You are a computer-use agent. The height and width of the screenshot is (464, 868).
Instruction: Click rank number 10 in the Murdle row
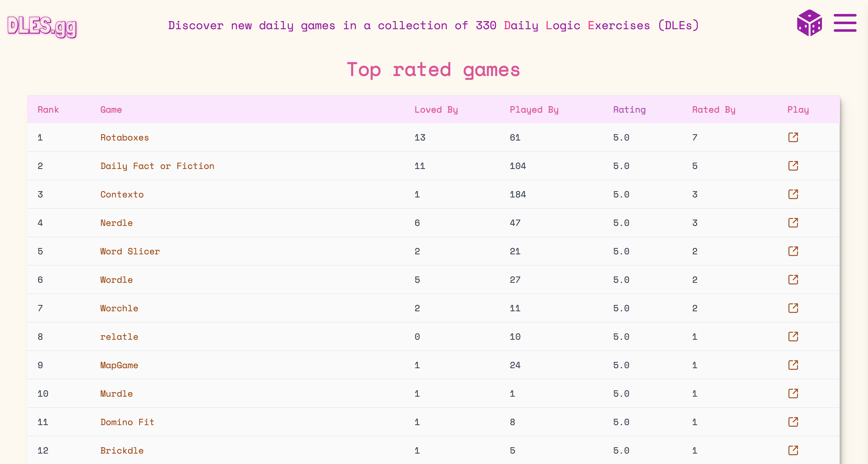point(43,394)
